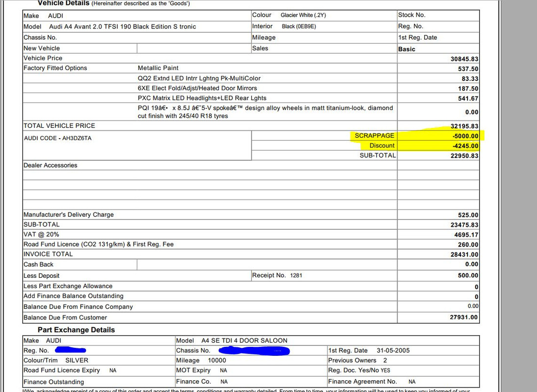
Task: Click the VAT amount 4695.17
Action: tap(466, 235)
